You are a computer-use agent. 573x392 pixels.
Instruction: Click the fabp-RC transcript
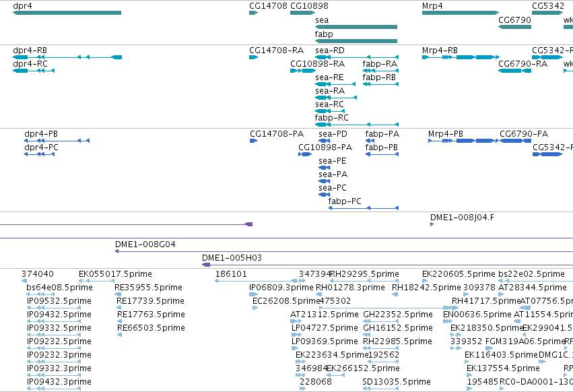[x=357, y=125]
